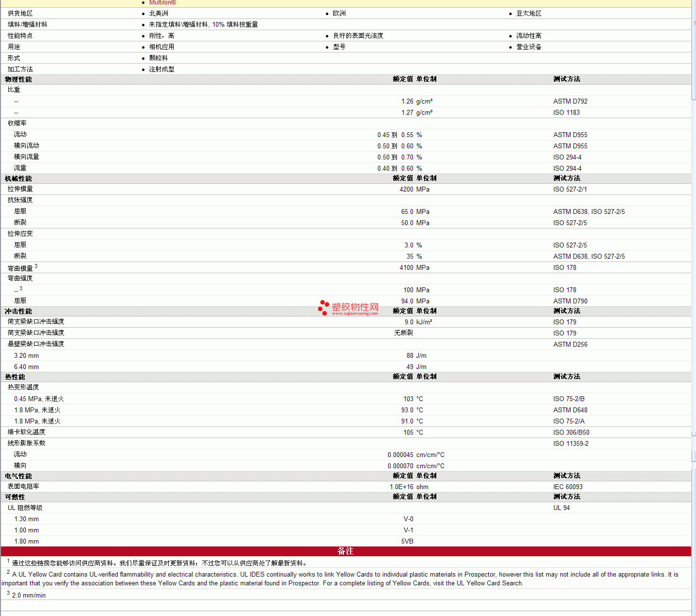Click the 注射成型 processing method value
The height and width of the screenshot is (616, 696).
click(161, 70)
